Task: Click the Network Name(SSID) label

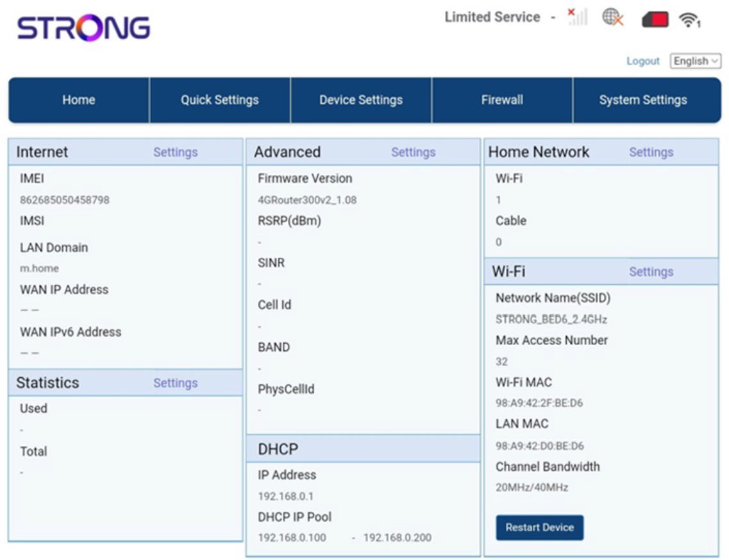Action: pos(553,298)
